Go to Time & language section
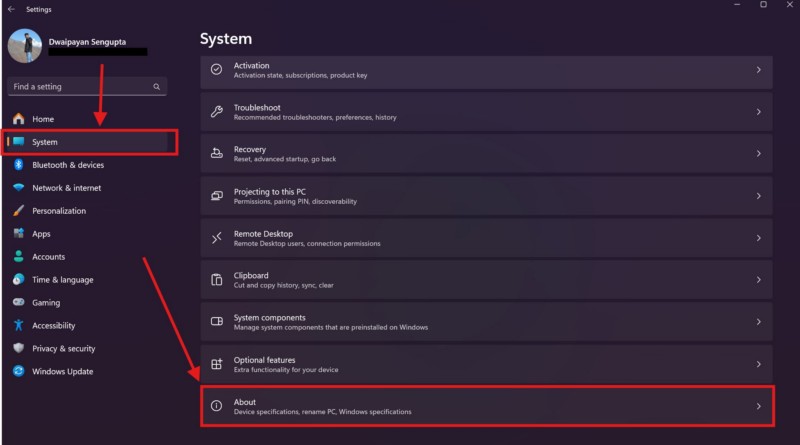 (x=62, y=280)
